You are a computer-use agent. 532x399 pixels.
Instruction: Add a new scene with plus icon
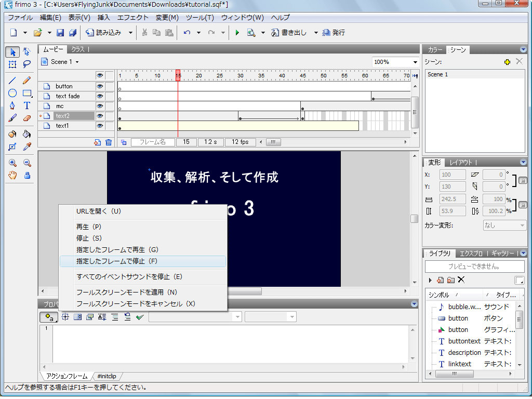(507, 62)
